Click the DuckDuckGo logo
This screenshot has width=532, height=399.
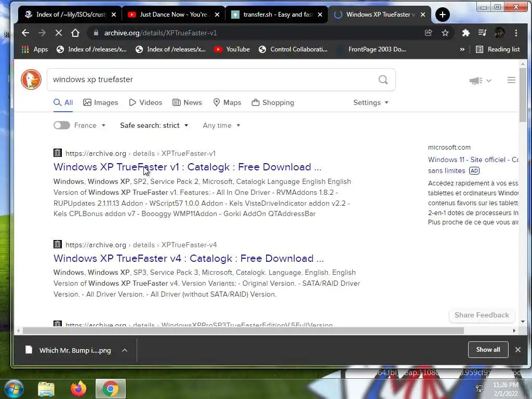(x=31, y=79)
